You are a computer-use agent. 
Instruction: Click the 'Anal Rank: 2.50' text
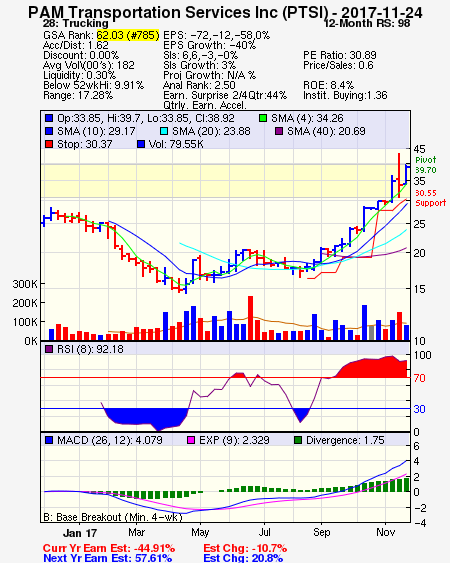coord(199,85)
